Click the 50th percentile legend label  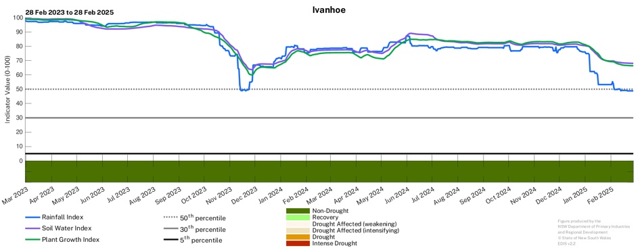202,217
